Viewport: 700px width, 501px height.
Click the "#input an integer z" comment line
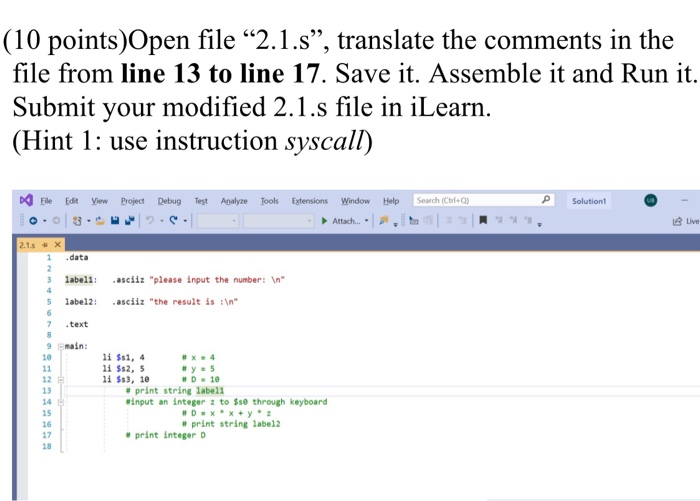226,402
